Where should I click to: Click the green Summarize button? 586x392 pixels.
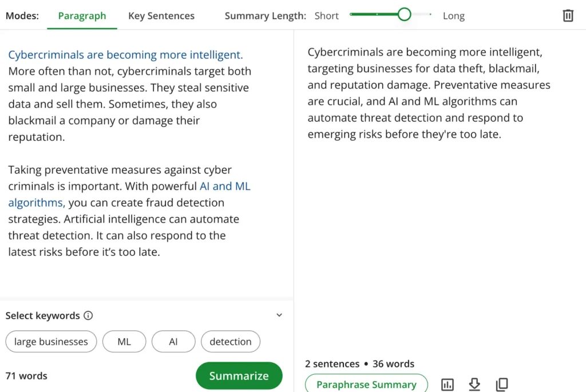[x=239, y=375]
